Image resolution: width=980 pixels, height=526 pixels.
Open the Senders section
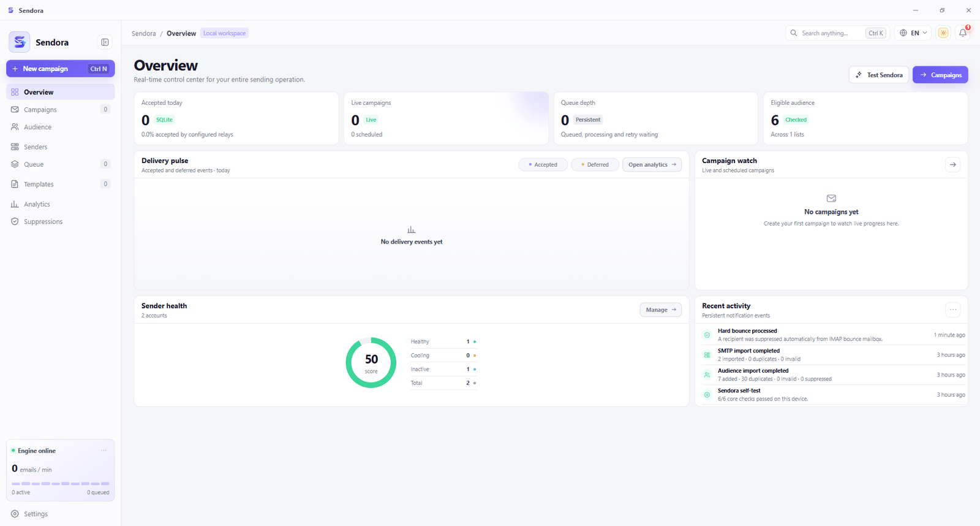61,147
